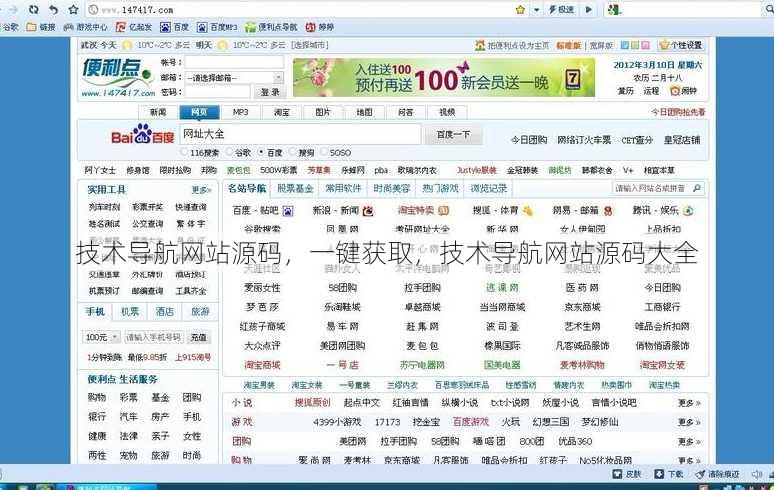
Task: Click the house icon to set homepage
Action: pyautogui.click(x=480, y=45)
